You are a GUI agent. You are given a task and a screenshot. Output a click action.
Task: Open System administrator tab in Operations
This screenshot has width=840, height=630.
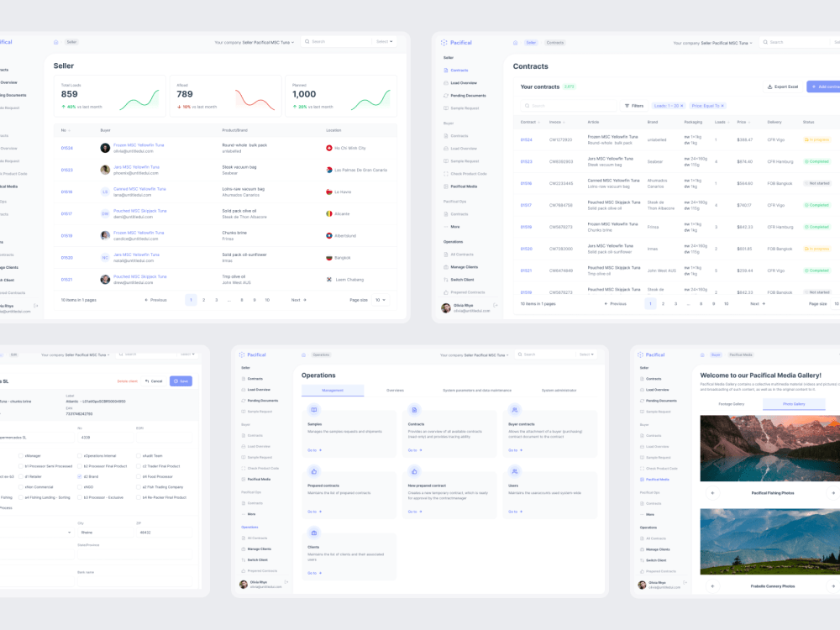(559, 391)
